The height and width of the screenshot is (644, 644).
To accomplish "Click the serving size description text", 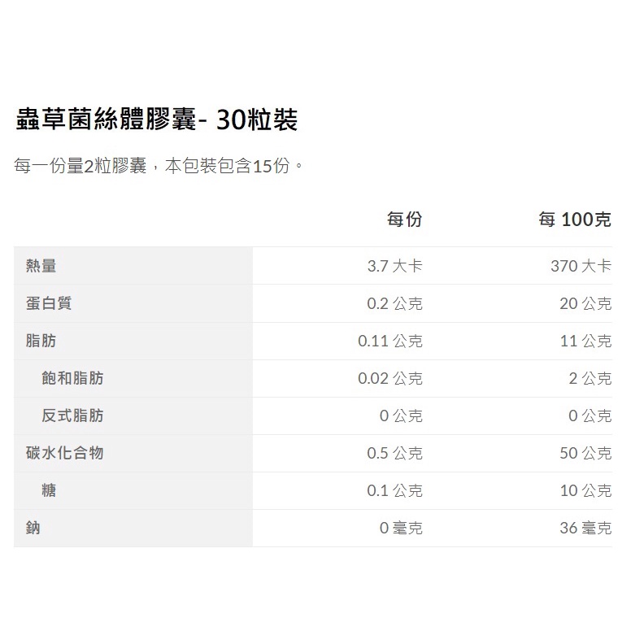I will click(159, 167).
